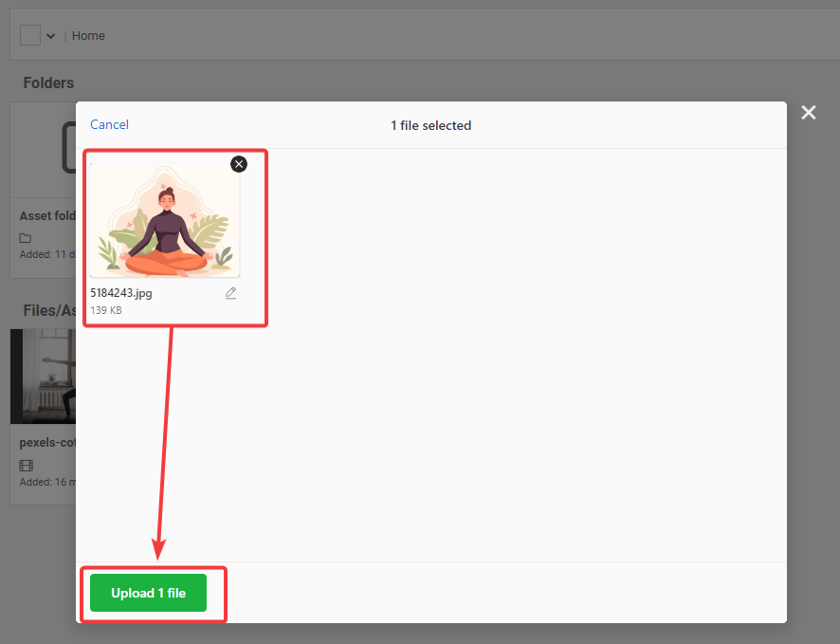
Task: Go to the Home breadcrumb
Action: (x=88, y=36)
